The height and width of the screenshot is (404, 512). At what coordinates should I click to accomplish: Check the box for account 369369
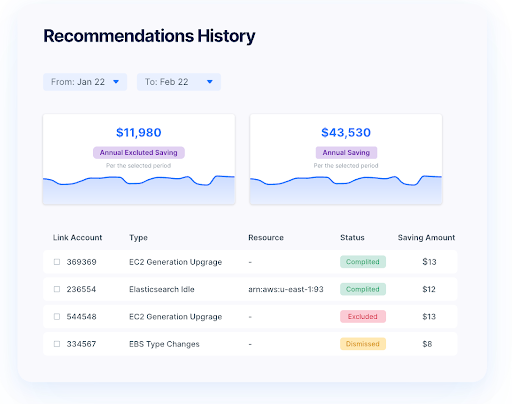point(57,262)
